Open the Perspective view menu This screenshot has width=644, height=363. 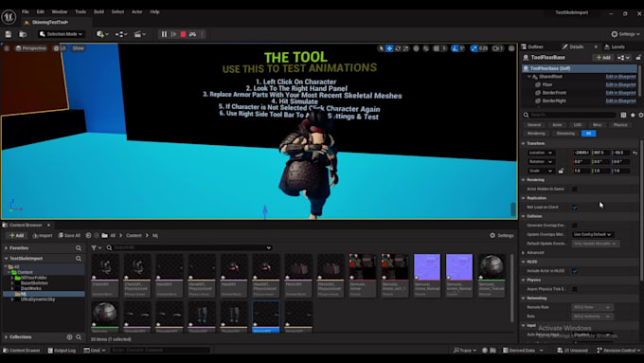31,48
